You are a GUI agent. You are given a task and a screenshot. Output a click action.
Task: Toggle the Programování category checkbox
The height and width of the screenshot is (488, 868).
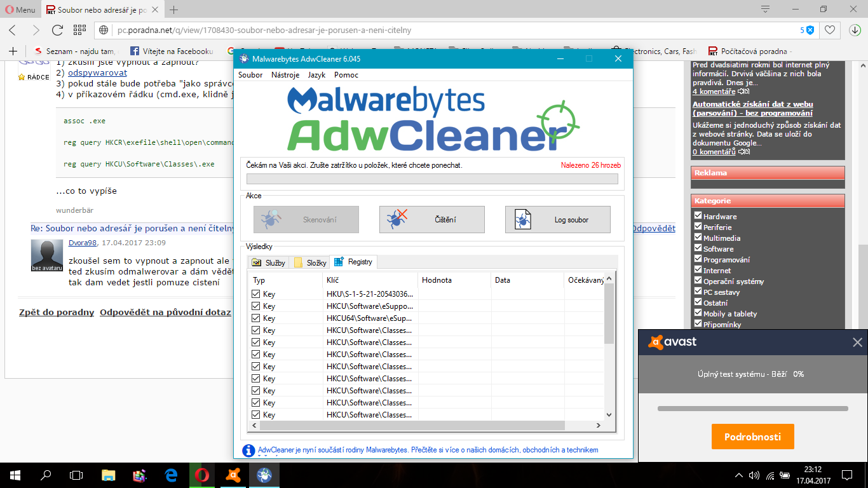(698, 259)
